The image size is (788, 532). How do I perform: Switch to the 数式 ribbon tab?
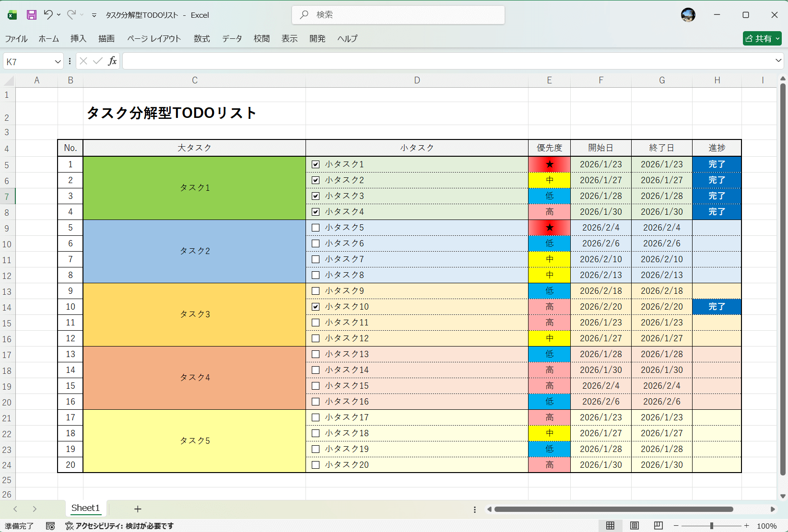click(201, 39)
